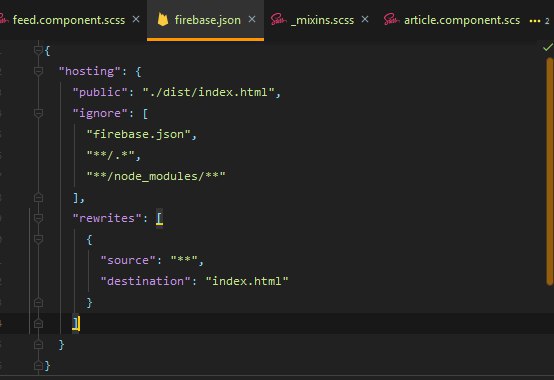The height and width of the screenshot is (380, 554).
Task: Collapse the "hosting" object fold marker
Action: point(39,71)
